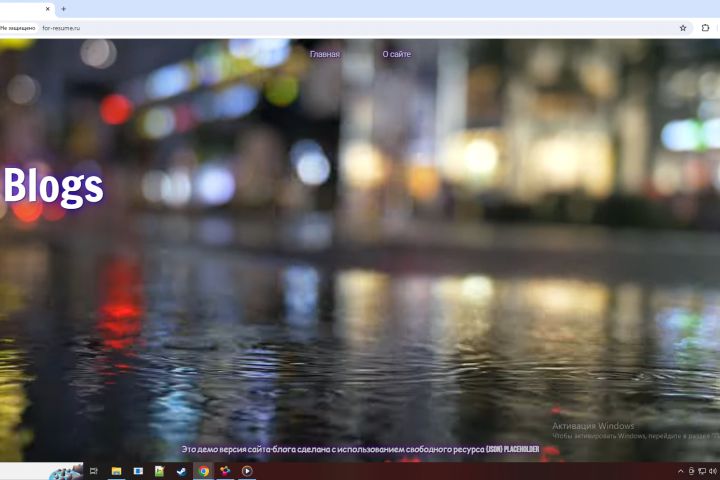The image size is (720, 480).
Task: Open Task View in the taskbar
Action: click(94, 471)
